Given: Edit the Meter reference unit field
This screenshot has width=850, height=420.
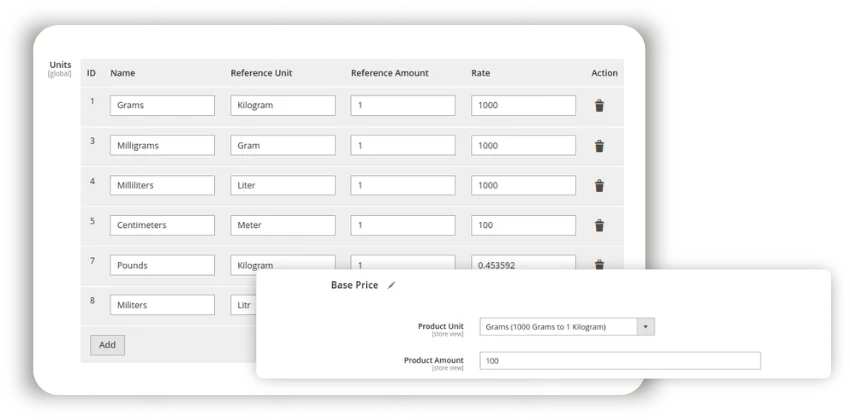Looking at the screenshot, I should click(x=283, y=225).
